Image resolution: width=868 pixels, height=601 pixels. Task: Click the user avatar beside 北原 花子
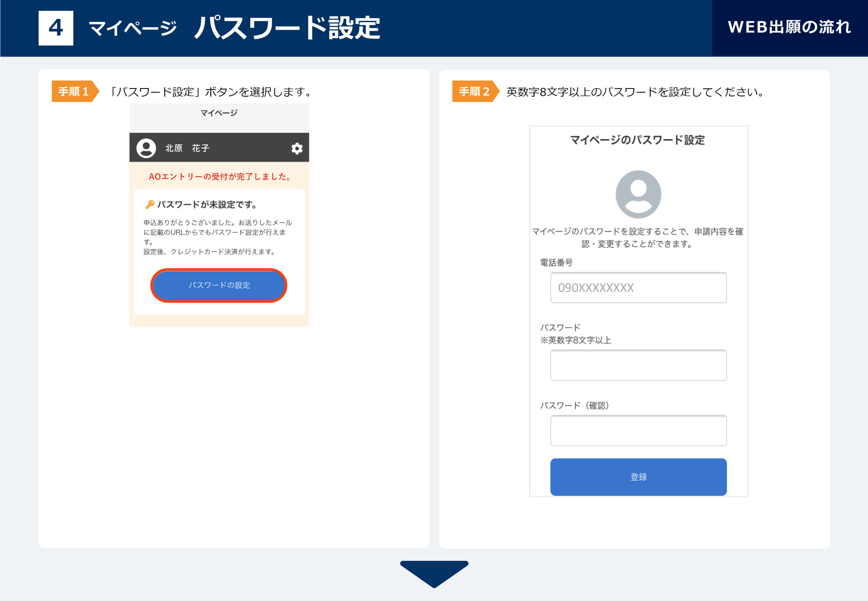[x=146, y=148]
